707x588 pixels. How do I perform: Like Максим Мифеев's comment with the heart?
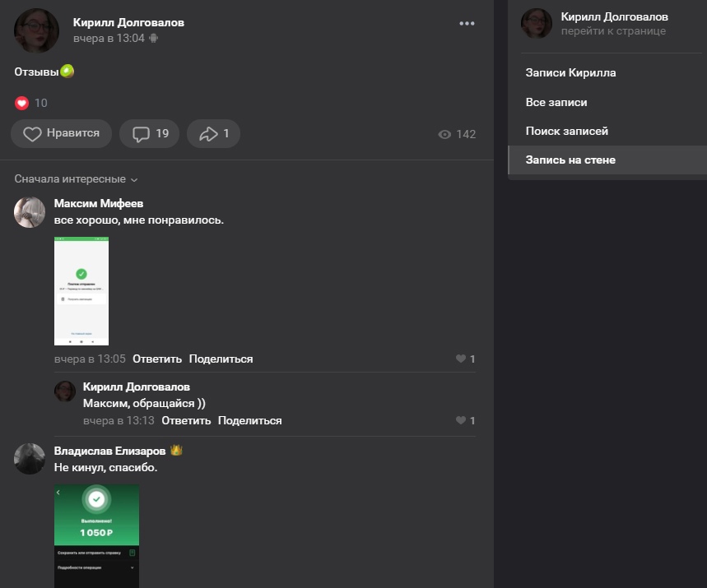point(461,359)
